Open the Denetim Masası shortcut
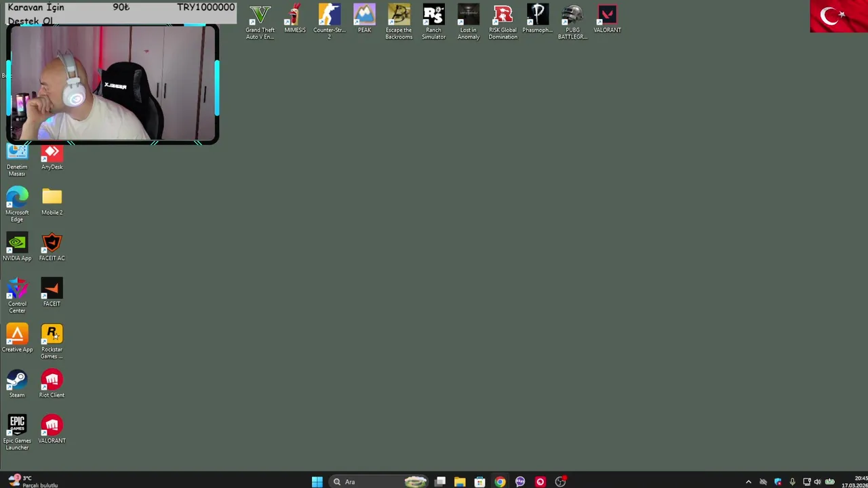Viewport: 868px width, 488px height. tap(17, 160)
